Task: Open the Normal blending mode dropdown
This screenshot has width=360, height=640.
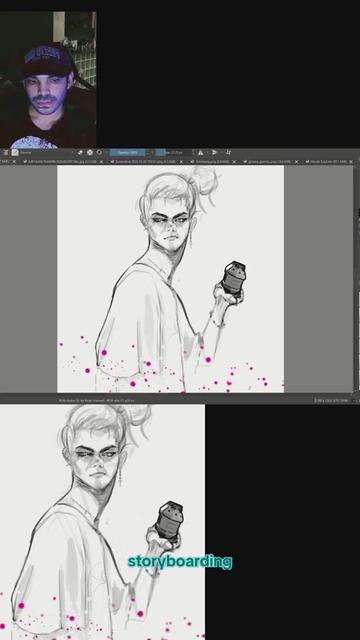Action: click(46, 152)
